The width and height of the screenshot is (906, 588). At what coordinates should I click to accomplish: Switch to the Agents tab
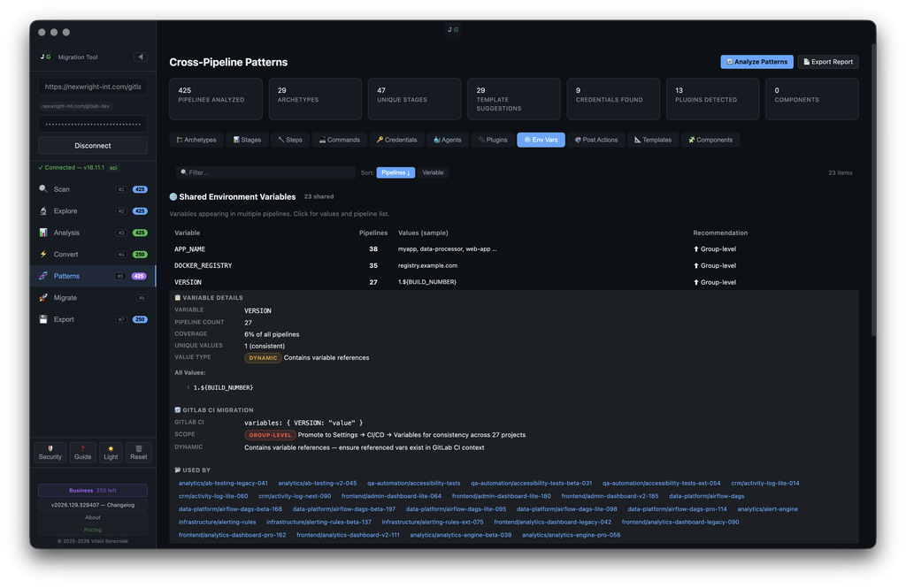[447, 140]
